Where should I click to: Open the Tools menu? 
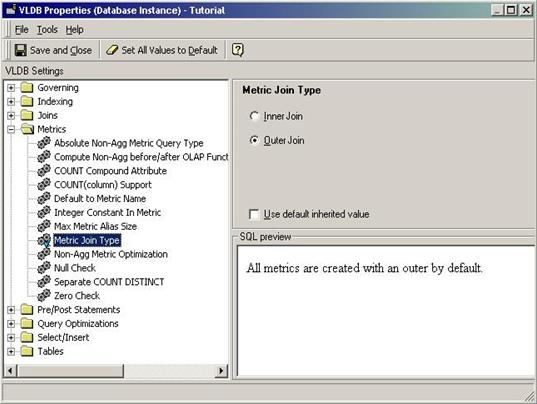(x=47, y=30)
